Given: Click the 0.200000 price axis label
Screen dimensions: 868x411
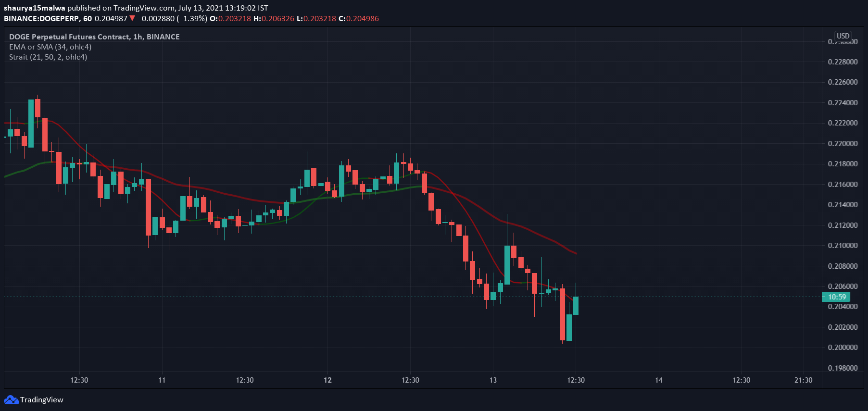Looking at the screenshot, I should 843,348.
